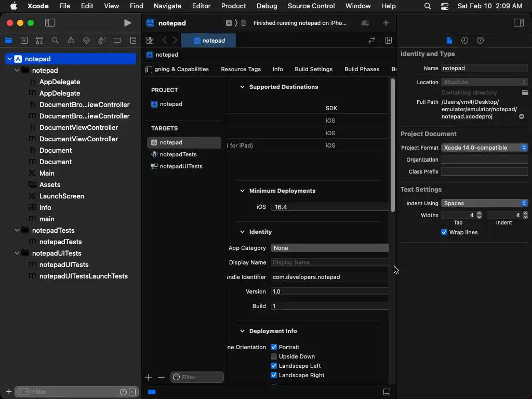Show the History inspector
The image size is (532, 399).
[464, 41]
